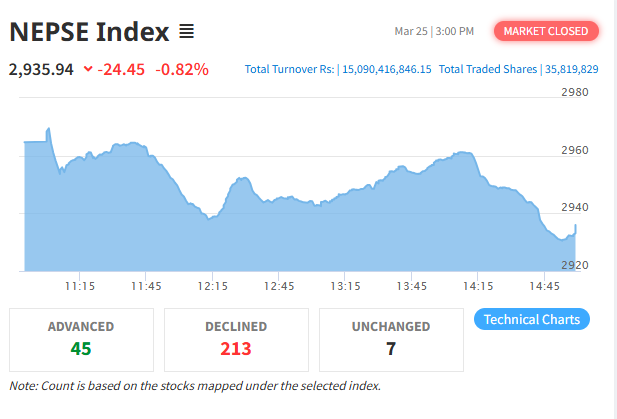The height and width of the screenshot is (419, 617).
Task: Click the Total Traded Shares value
Action: click(571, 69)
